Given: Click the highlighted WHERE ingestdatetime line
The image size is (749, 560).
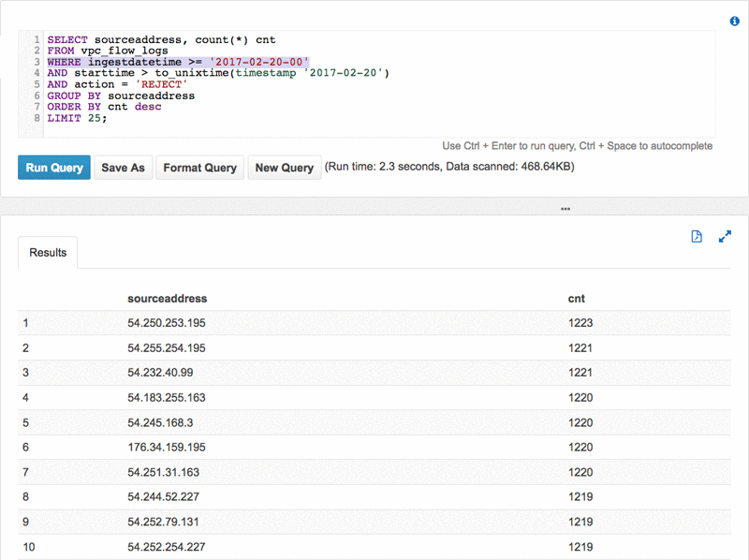Looking at the screenshot, I should click(178, 62).
